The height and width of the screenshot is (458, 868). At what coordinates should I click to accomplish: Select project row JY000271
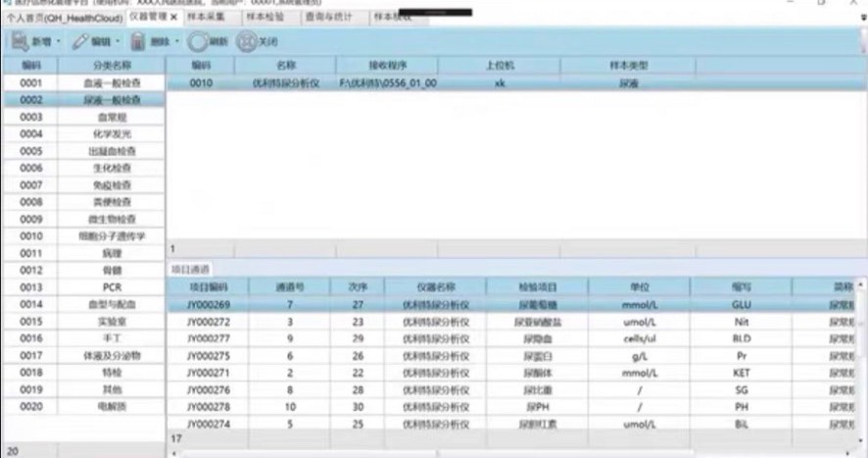pos(512,373)
